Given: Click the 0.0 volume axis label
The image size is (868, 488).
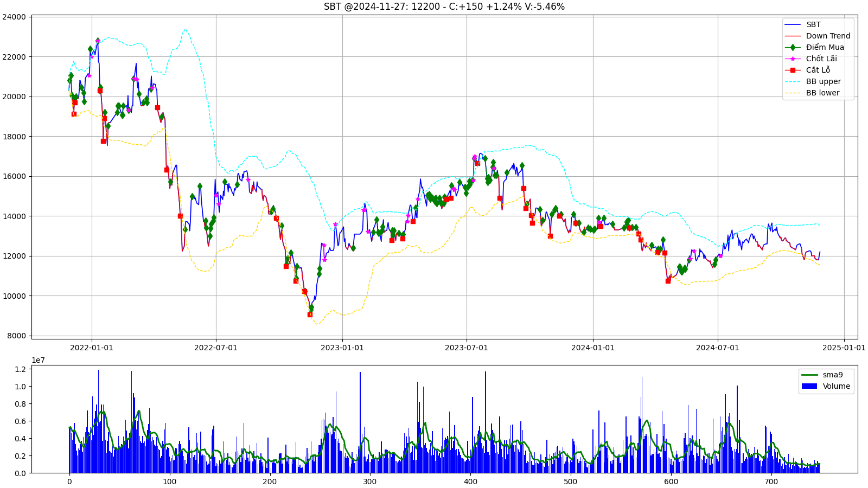Looking at the screenshot, I should [x=20, y=473].
